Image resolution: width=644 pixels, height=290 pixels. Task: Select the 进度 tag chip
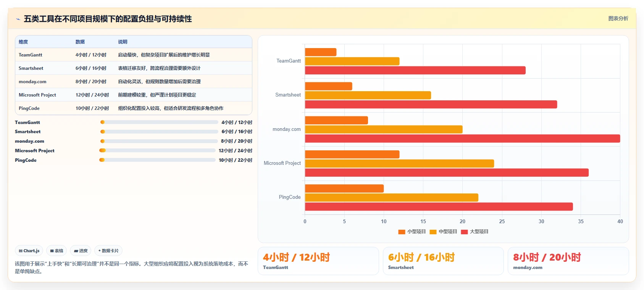pos(81,251)
